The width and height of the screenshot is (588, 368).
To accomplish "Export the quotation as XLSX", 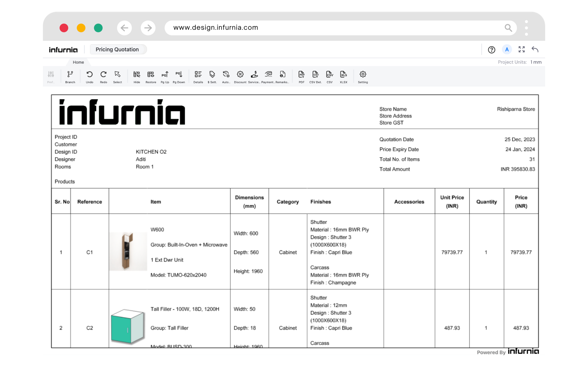I will 344,77.
